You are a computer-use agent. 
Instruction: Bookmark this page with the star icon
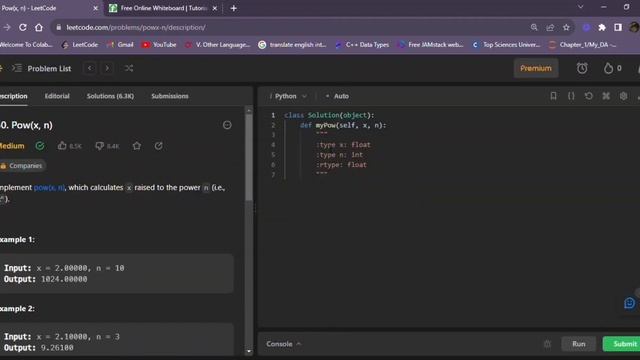coord(566,27)
